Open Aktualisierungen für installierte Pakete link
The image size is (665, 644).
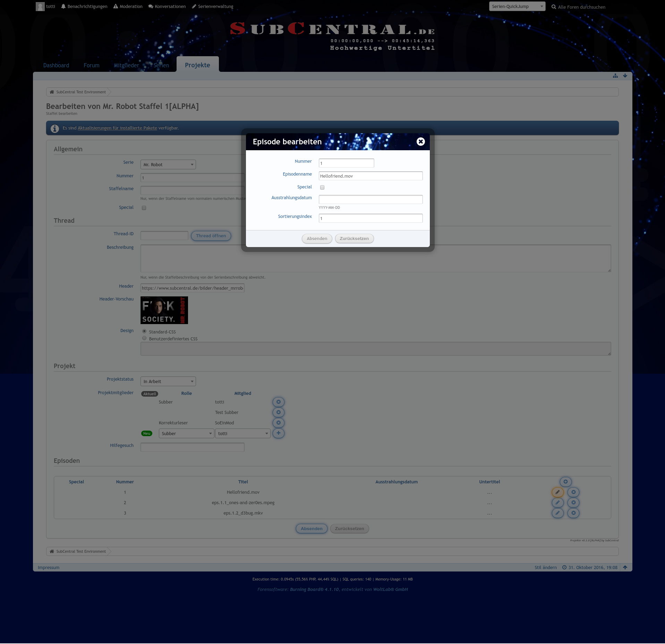[x=117, y=128]
